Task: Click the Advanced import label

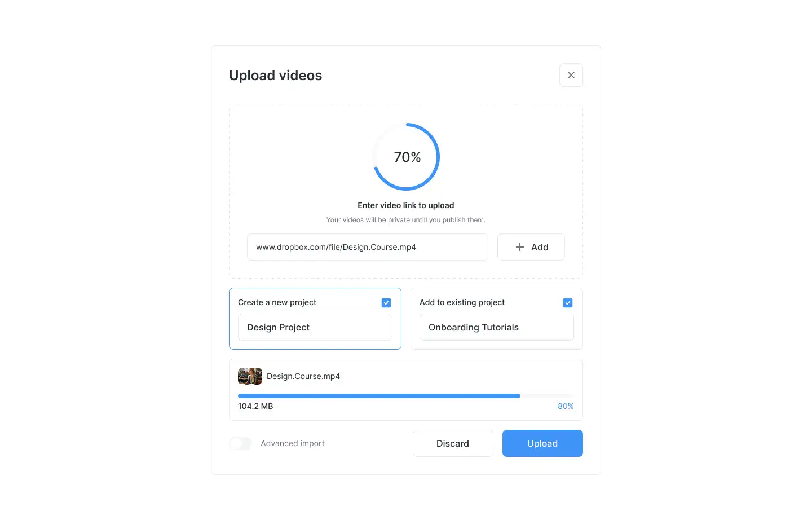Action: [x=293, y=443]
